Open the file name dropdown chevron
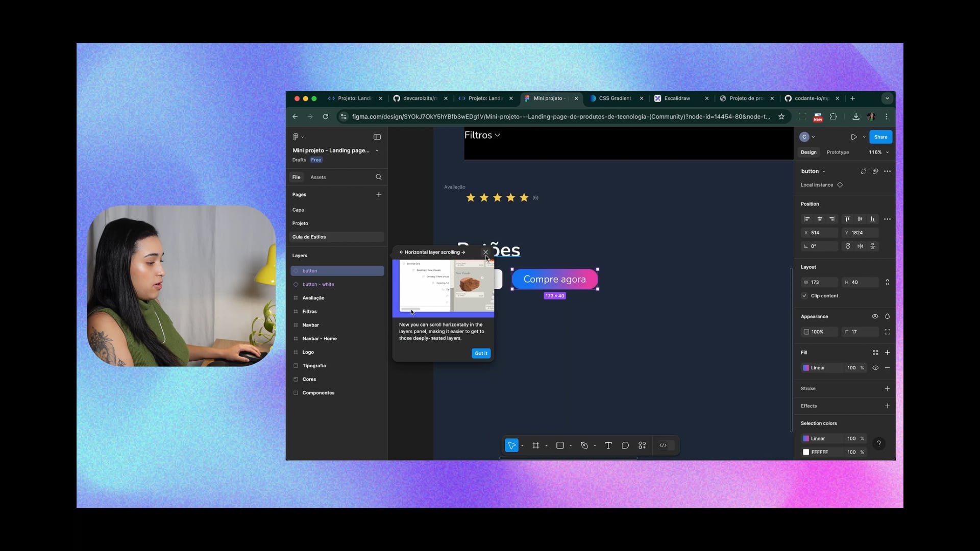The image size is (980, 551). (x=377, y=151)
